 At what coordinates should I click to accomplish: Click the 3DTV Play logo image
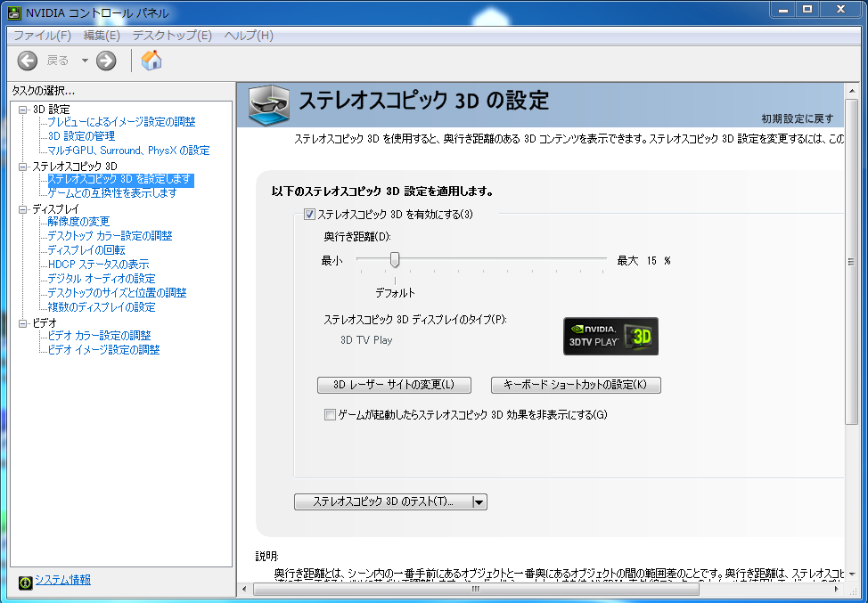click(x=610, y=336)
